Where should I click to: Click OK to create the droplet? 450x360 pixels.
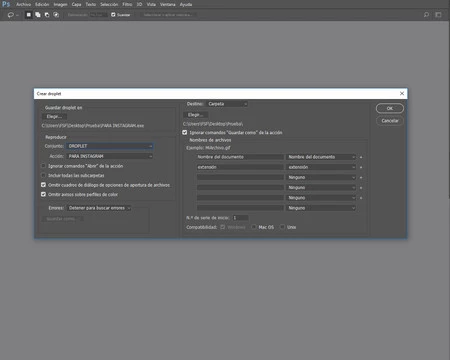390,108
